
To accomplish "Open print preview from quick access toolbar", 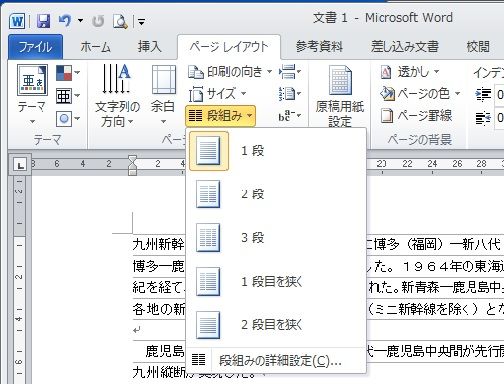I will pyautogui.click(x=120, y=21).
